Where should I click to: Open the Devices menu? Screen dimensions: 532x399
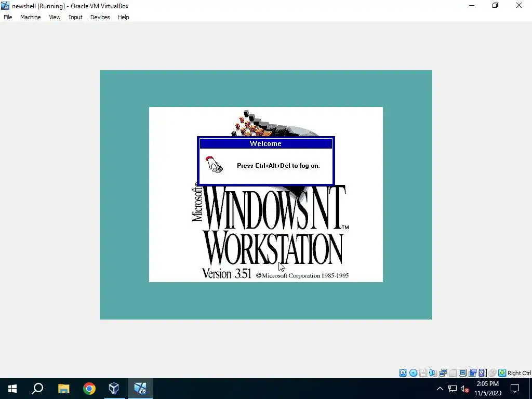click(x=100, y=17)
